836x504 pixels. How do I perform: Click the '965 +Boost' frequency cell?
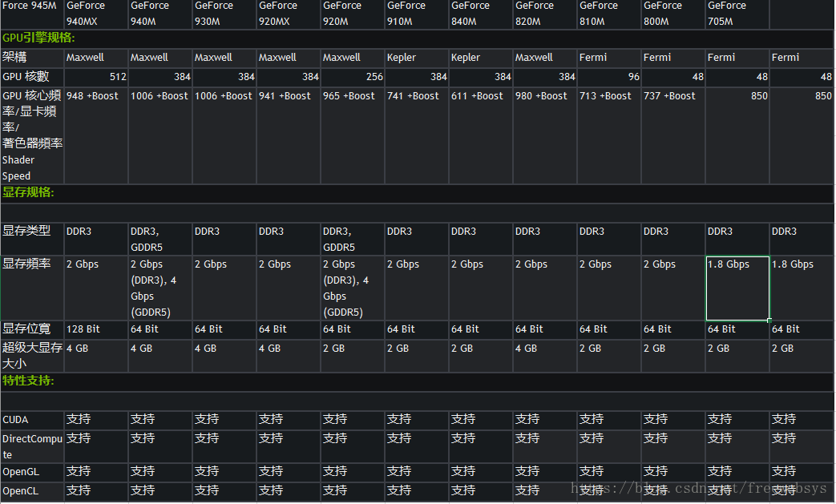353,135
